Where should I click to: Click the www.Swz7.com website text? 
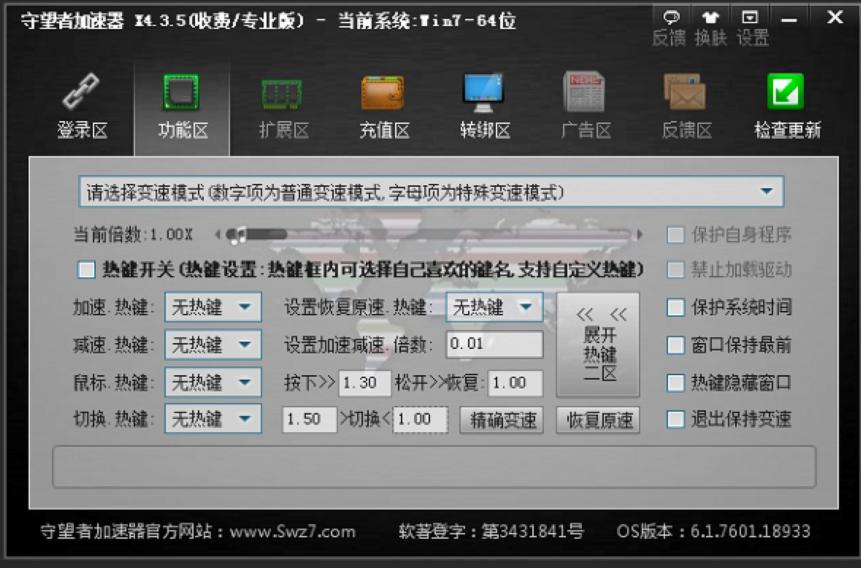tap(292, 531)
